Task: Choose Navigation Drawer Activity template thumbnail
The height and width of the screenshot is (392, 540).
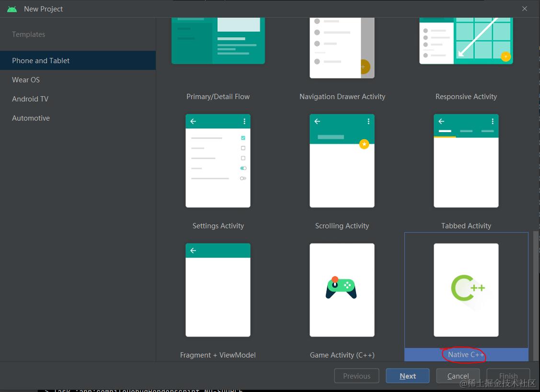Action: click(x=342, y=48)
